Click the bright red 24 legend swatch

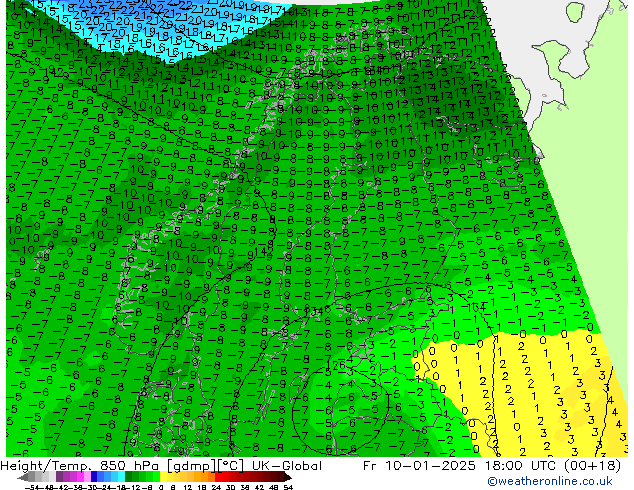[x=219, y=476]
